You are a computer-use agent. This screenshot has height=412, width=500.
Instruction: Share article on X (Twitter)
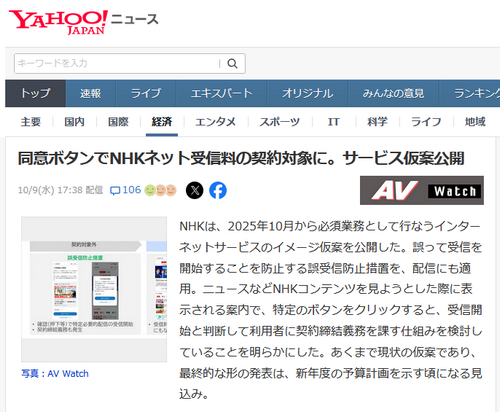195,190
